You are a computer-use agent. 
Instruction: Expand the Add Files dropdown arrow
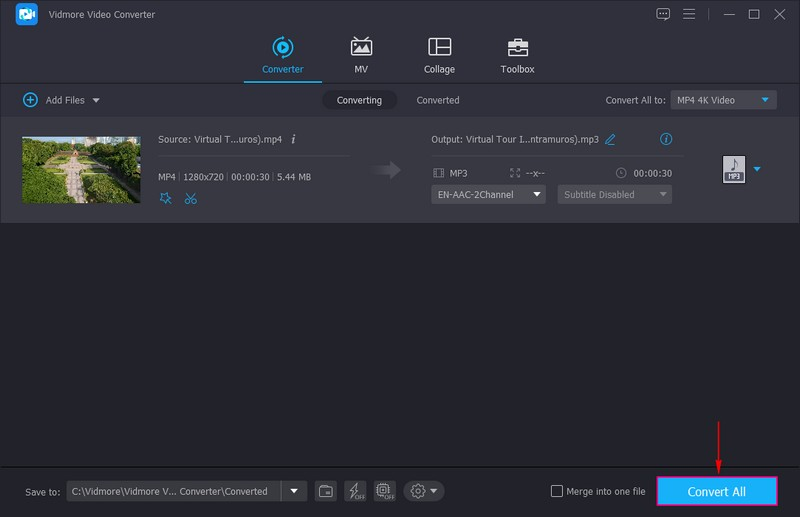pos(96,100)
